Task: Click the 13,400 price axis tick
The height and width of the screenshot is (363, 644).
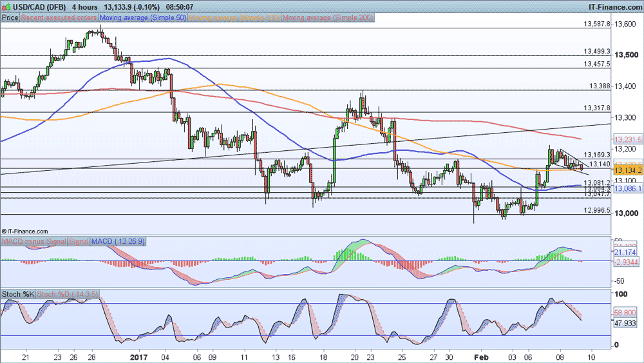Action: 627,86
